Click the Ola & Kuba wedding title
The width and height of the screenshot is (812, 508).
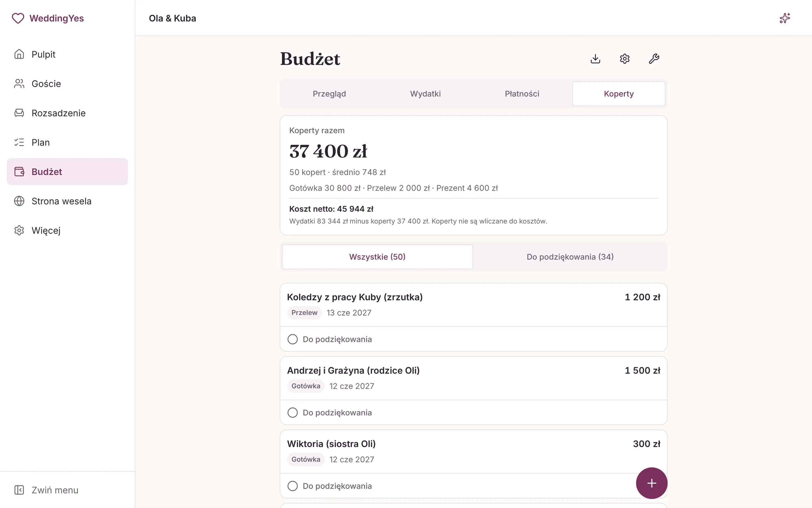(173, 18)
